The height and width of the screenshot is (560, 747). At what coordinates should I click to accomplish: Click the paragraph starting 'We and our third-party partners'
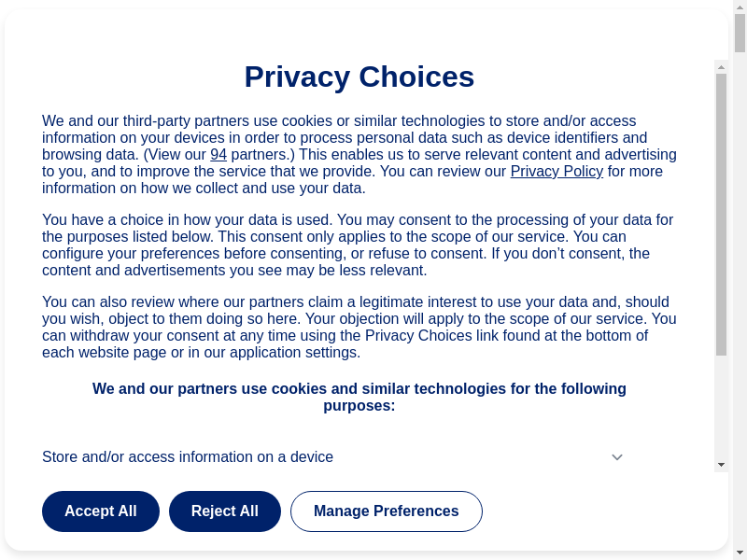click(x=359, y=155)
